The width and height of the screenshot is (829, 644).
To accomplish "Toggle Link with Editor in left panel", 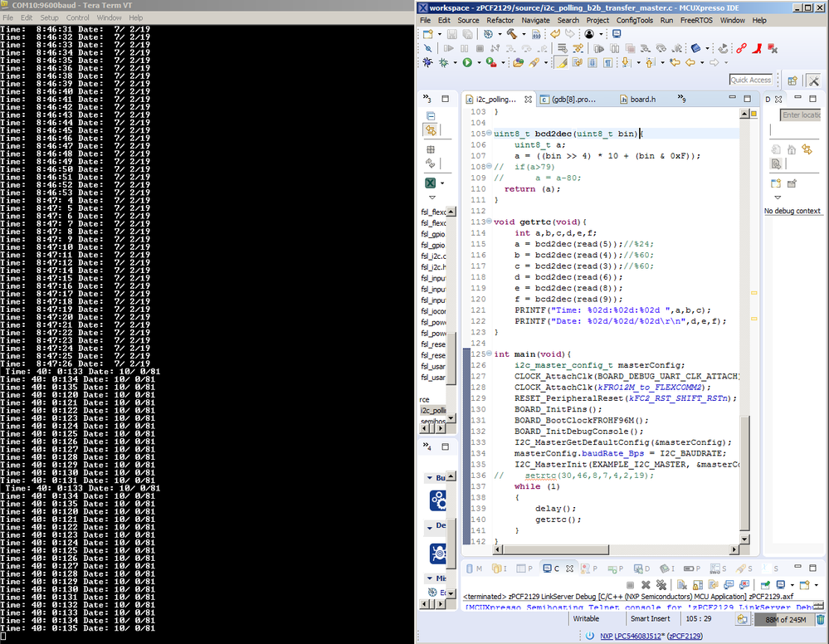I will pyautogui.click(x=431, y=130).
